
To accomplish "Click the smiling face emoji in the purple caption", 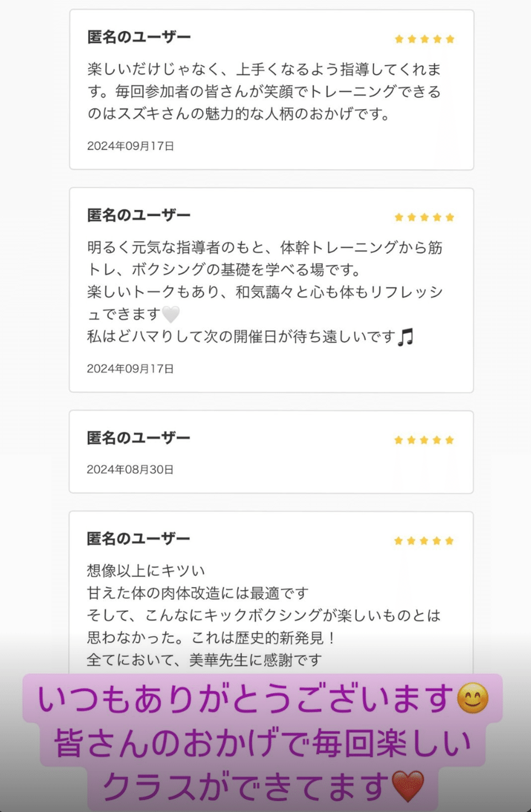I will 472,698.
